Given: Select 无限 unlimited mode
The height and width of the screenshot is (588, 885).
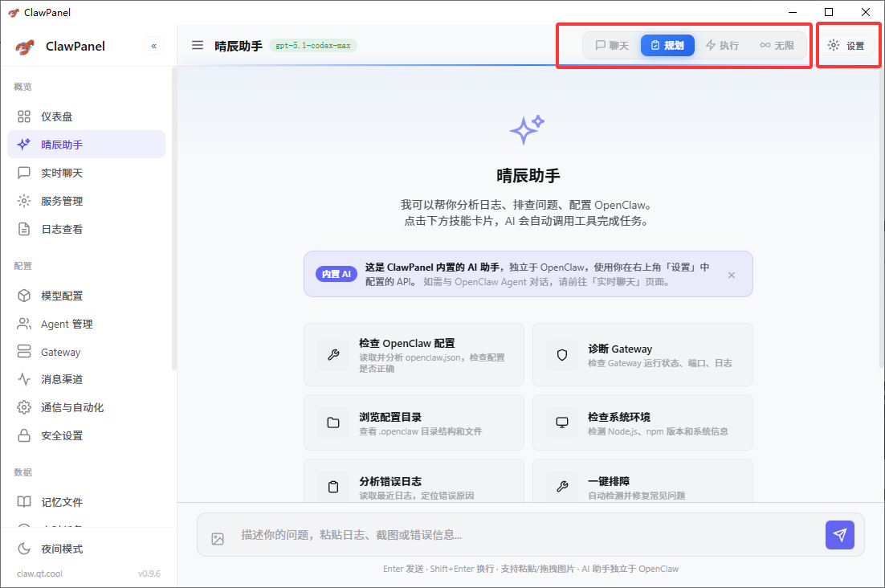Looking at the screenshot, I should pos(777,45).
